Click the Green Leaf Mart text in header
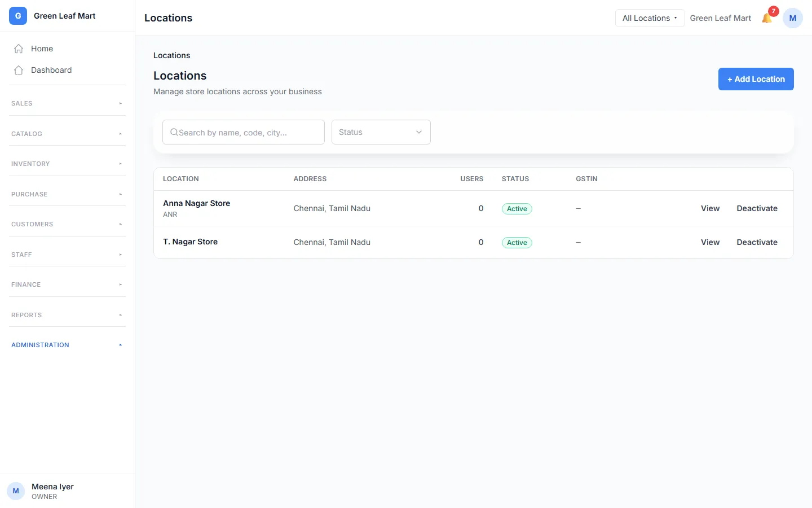Viewport: 812px width, 508px height. point(720,18)
